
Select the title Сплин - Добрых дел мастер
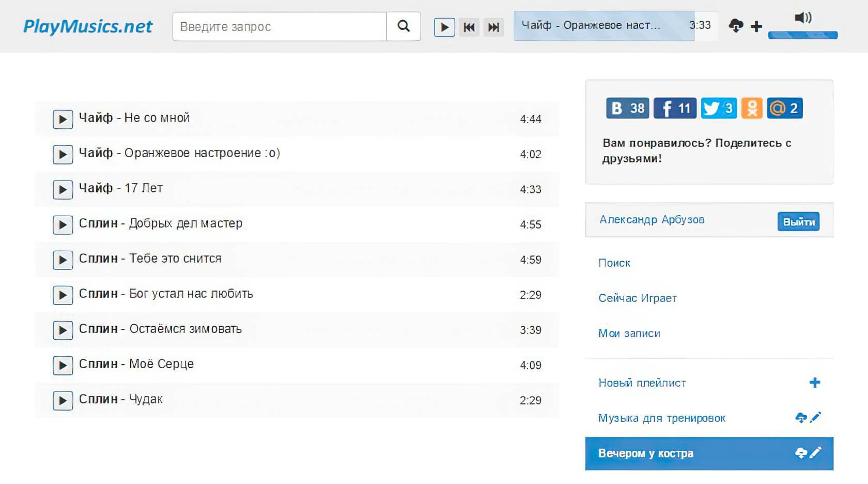[161, 223]
